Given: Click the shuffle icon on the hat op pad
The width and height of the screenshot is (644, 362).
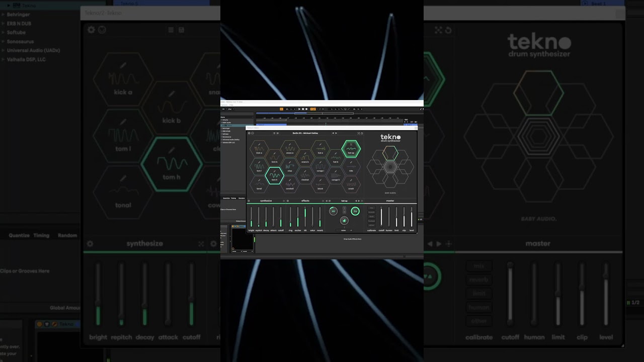Looking at the screenshot, I should click(x=351, y=144).
